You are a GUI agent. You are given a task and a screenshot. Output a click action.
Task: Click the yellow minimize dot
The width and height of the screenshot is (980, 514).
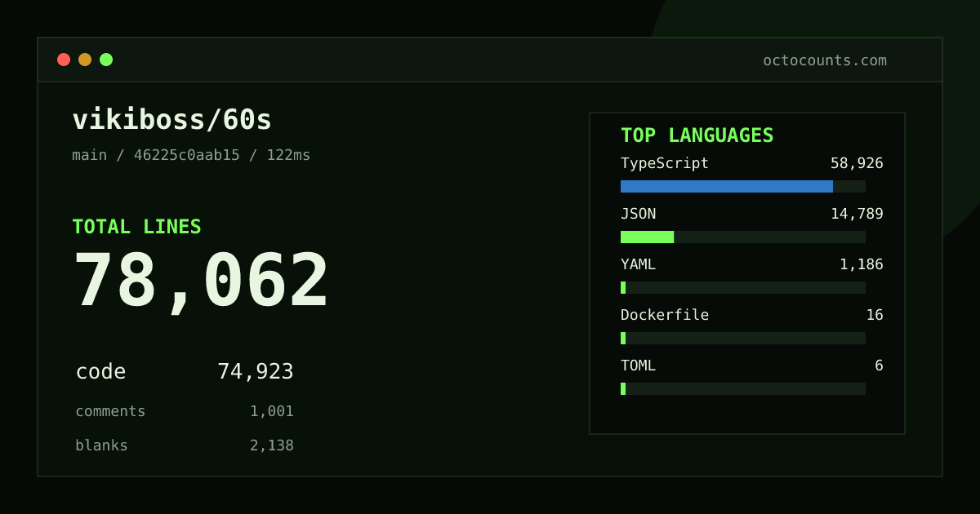[85, 60]
